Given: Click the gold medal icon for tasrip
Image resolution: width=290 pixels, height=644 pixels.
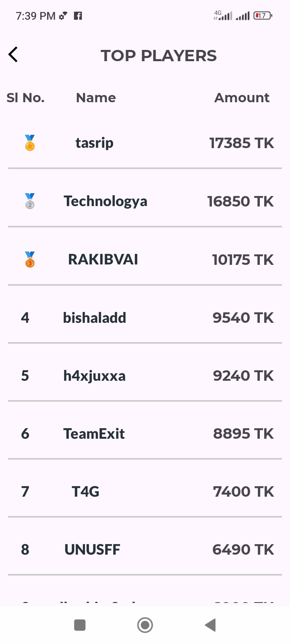Looking at the screenshot, I should (x=30, y=143).
